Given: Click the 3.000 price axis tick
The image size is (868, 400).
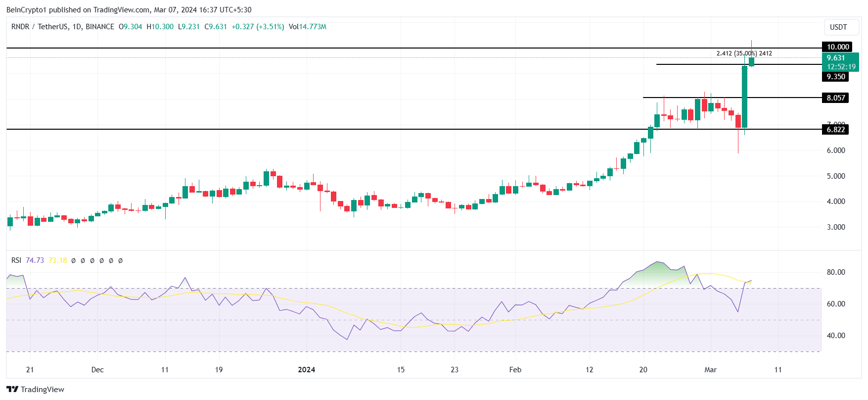Looking at the screenshot, I should 836,227.
